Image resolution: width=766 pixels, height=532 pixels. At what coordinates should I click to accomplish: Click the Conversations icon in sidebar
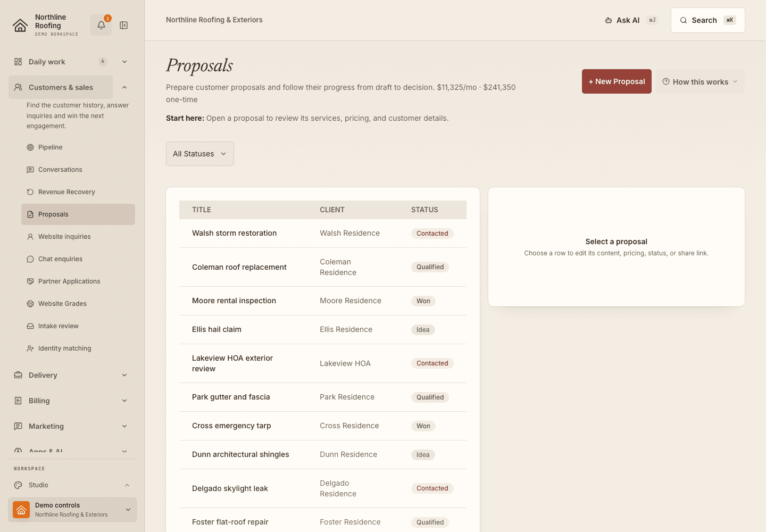click(30, 170)
